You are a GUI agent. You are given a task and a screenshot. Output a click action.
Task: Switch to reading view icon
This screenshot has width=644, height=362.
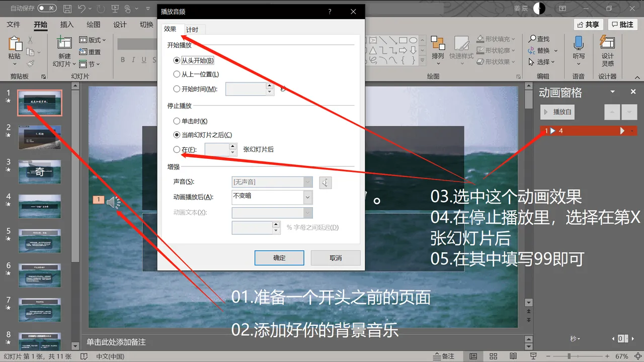pyautogui.click(x=513, y=356)
